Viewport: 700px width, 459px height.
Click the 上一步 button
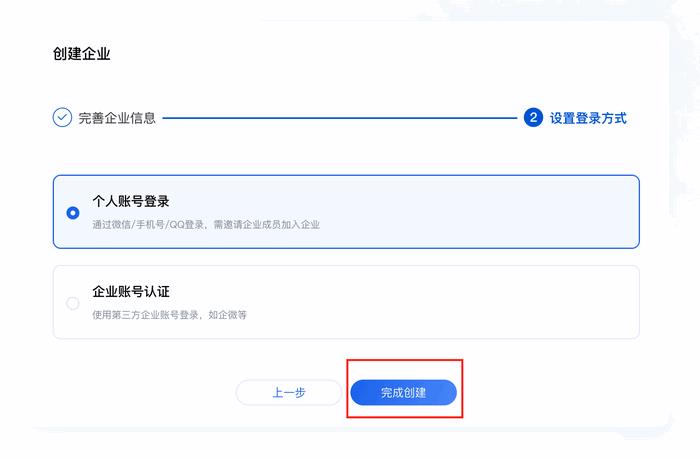pyautogui.click(x=288, y=392)
